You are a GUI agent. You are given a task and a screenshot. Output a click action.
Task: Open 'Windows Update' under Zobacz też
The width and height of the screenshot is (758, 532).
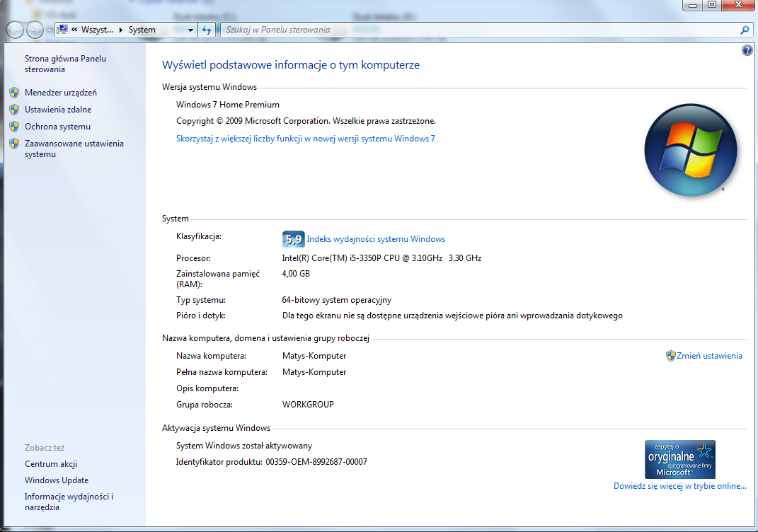[x=57, y=480]
